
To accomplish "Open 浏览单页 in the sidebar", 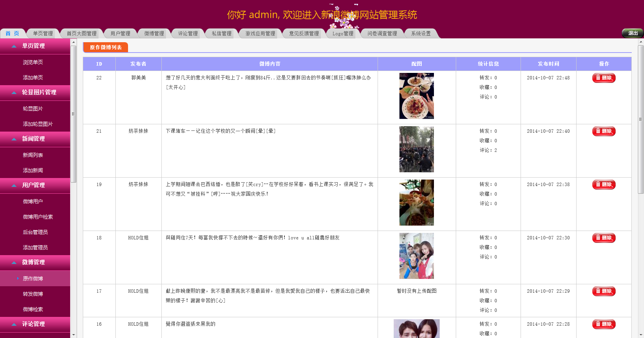I will click(33, 62).
